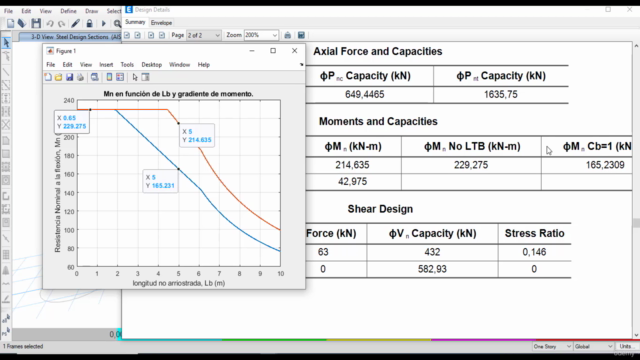640x360 pixels.
Task: Click the 1635,75 capacity cell
Action: (501, 95)
